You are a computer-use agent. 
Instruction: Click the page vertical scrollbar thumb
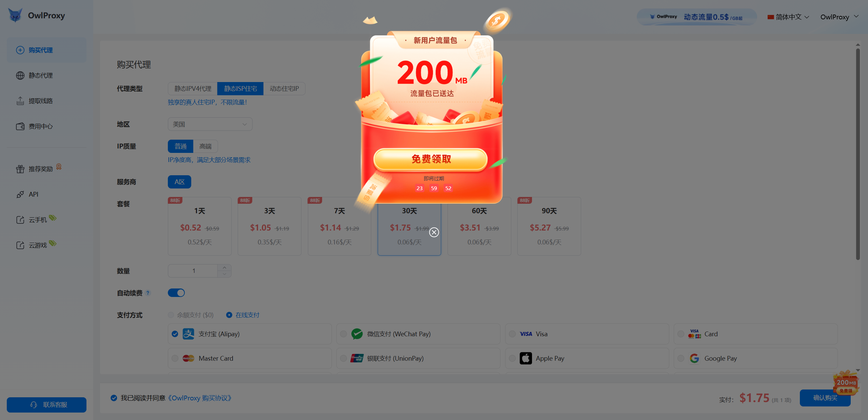click(858, 154)
